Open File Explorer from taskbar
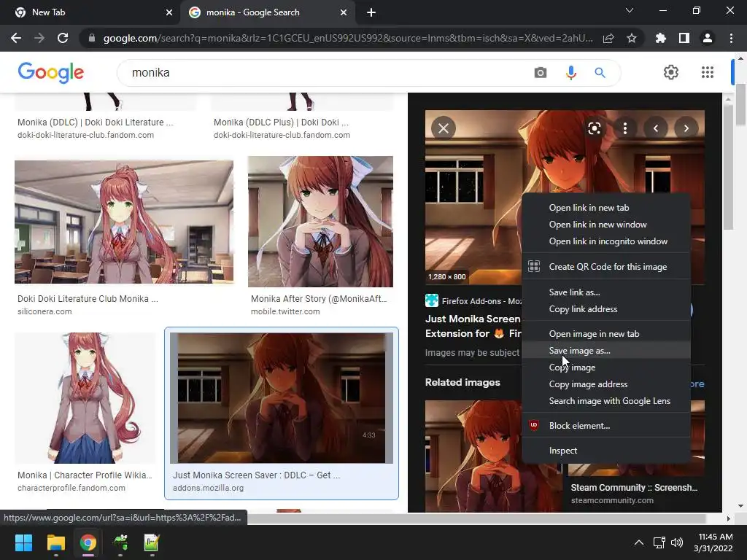The image size is (747, 560). click(x=55, y=542)
